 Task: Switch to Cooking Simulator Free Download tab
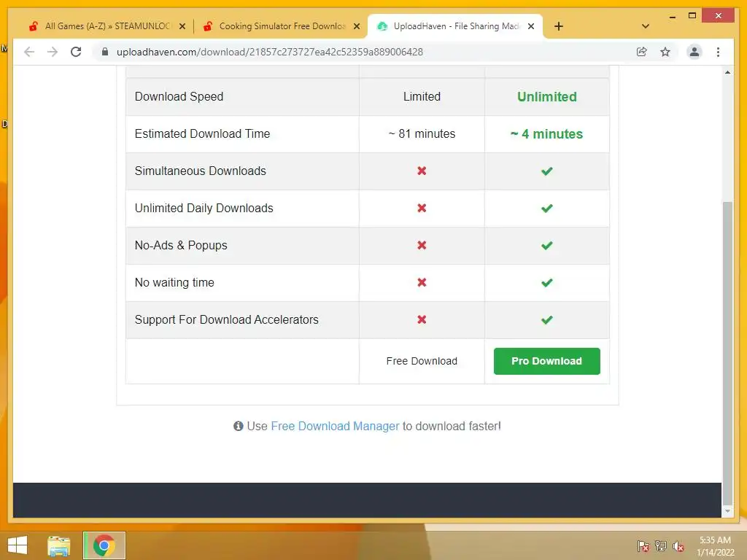[x=282, y=26]
